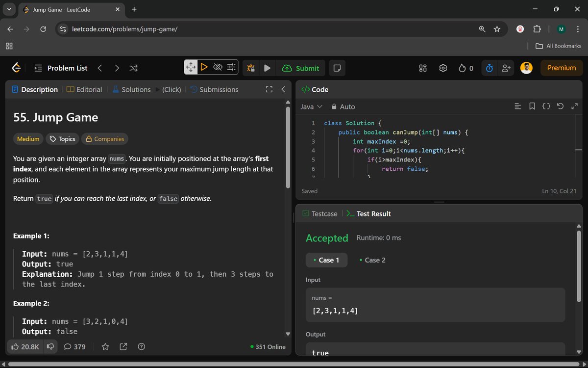Open the Problem List panel
Viewport: 588px width, 368px height.
[x=61, y=68]
